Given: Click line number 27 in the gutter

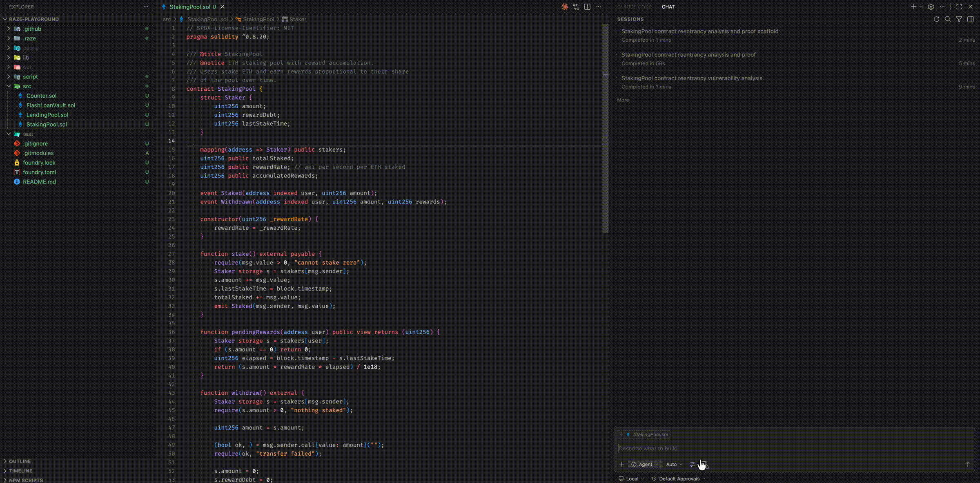Looking at the screenshot, I should (x=171, y=254).
